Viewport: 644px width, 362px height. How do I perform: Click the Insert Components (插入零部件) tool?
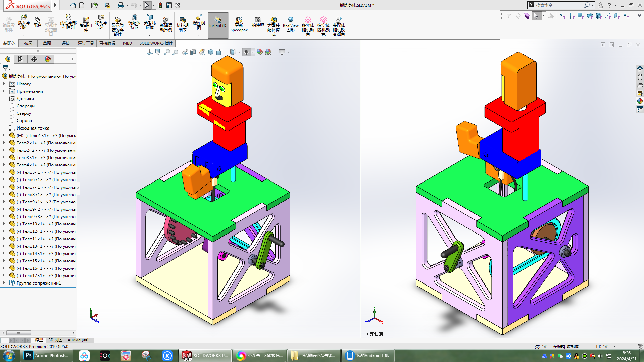pyautogui.click(x=24, y=22)
